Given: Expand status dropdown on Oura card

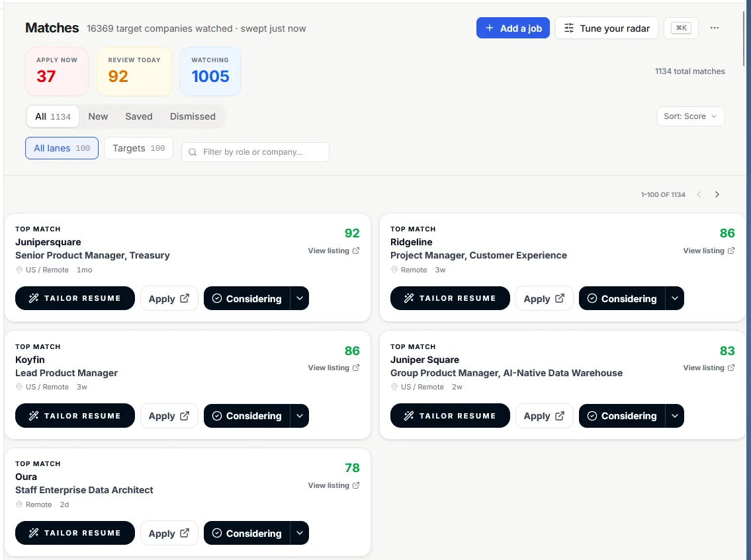Looking at the screenshot, I should click(x=300, y=533).
